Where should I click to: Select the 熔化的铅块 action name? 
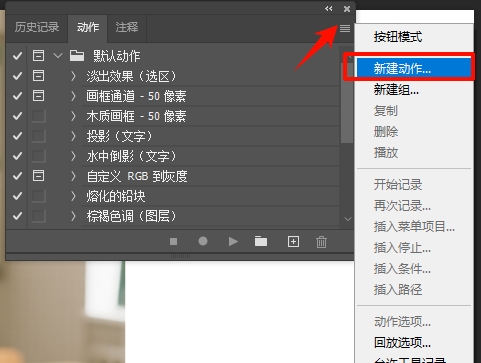click(x=116, y=196)
